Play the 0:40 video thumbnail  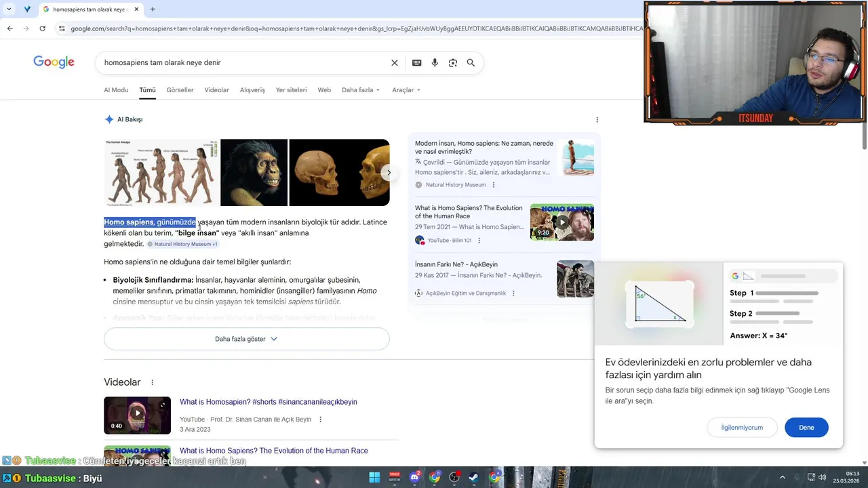[x=137, y=415]
